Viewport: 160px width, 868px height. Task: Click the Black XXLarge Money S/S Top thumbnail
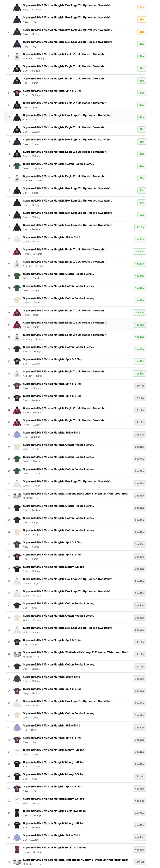pyautogui.click(x=17, y=569)
